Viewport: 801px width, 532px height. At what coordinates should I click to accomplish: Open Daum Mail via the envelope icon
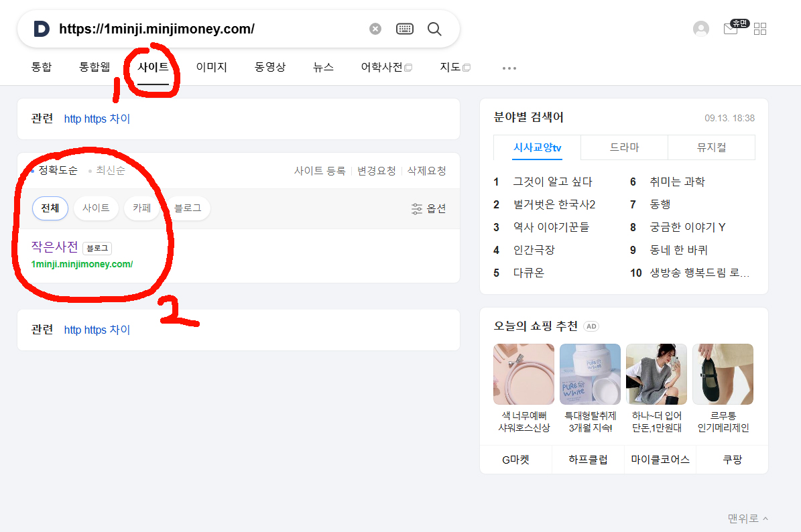click(x=730, y=29)
